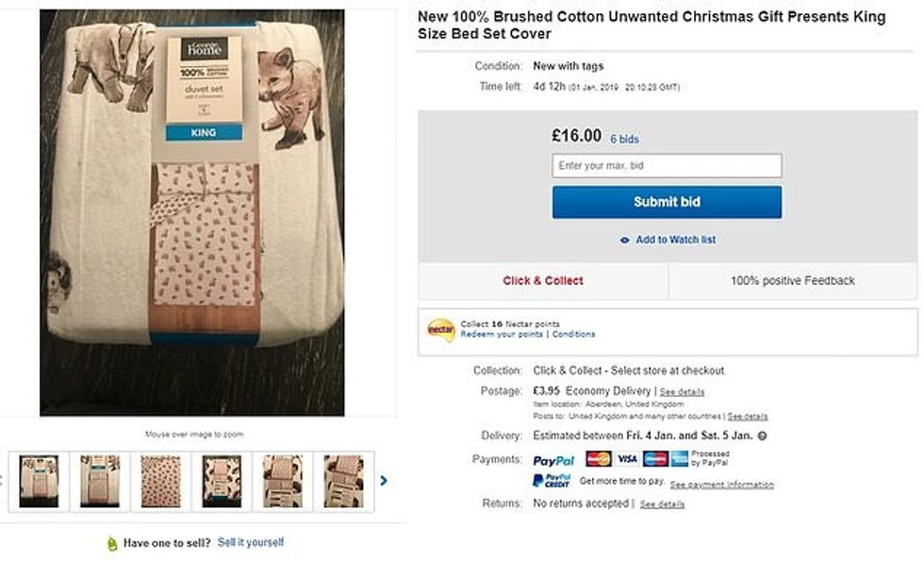The height and width of the screenshot is (576, 924).
Task: Open the 100% positive Feedback tab
Action: [792, 281]
